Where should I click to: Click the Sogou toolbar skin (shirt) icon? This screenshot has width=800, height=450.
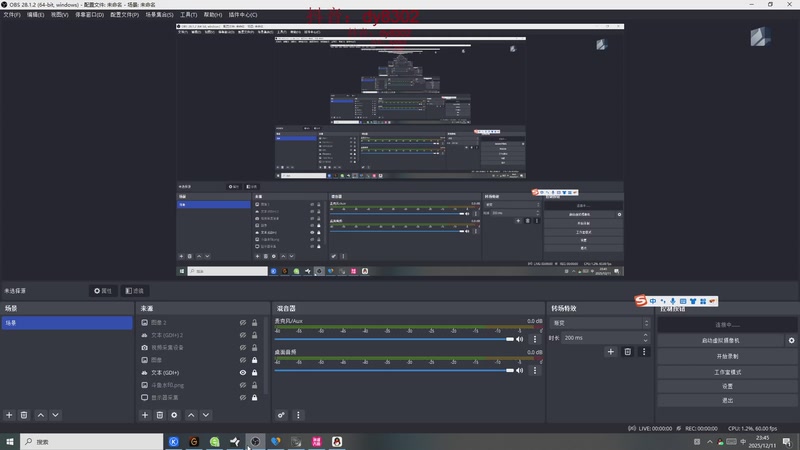(693, 301)
